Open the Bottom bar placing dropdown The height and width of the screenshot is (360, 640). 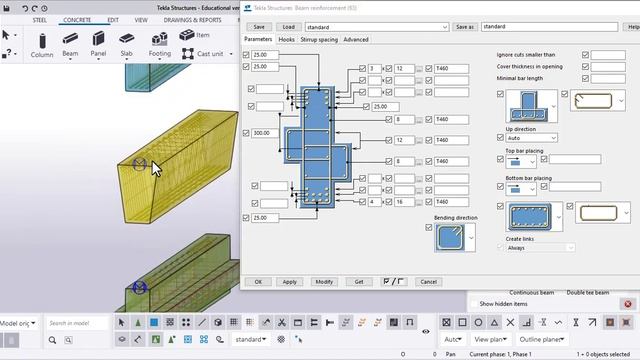[x=521, y=189]
